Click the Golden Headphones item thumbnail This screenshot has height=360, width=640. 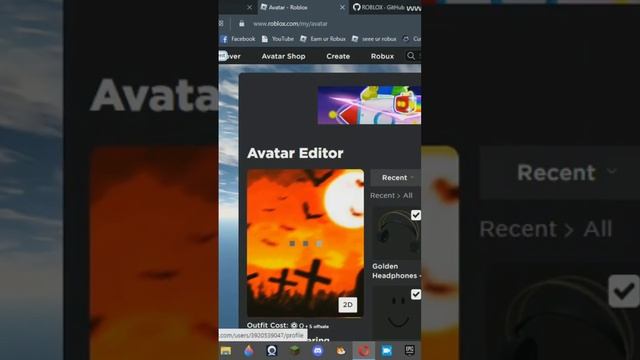[397, 233]
